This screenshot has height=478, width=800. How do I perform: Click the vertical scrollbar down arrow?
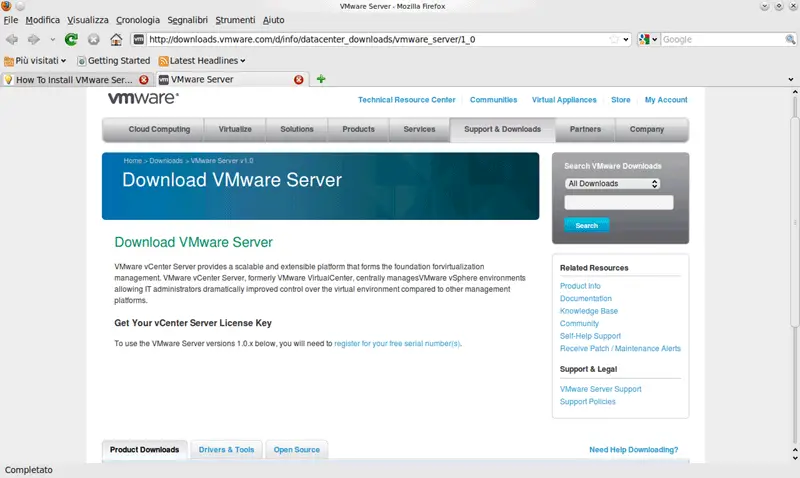(795, 458)
